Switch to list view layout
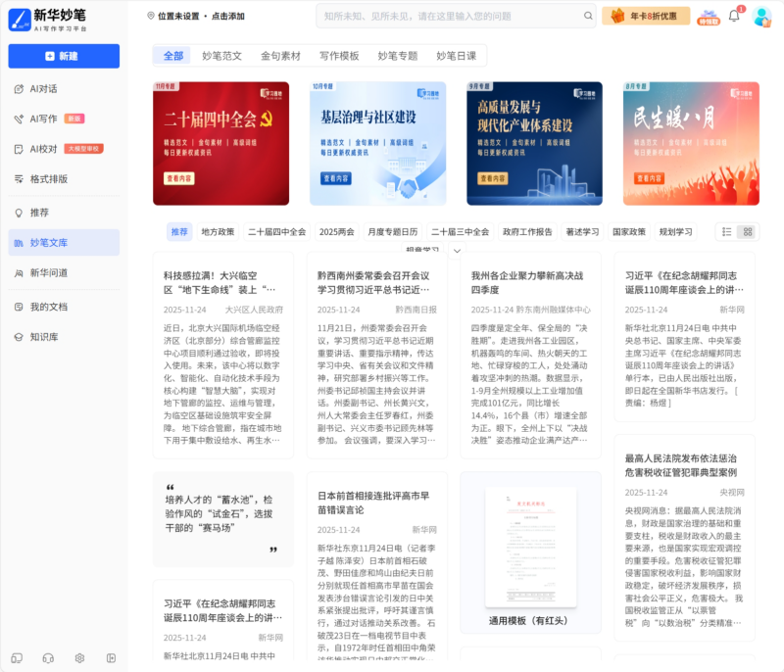 727,232
